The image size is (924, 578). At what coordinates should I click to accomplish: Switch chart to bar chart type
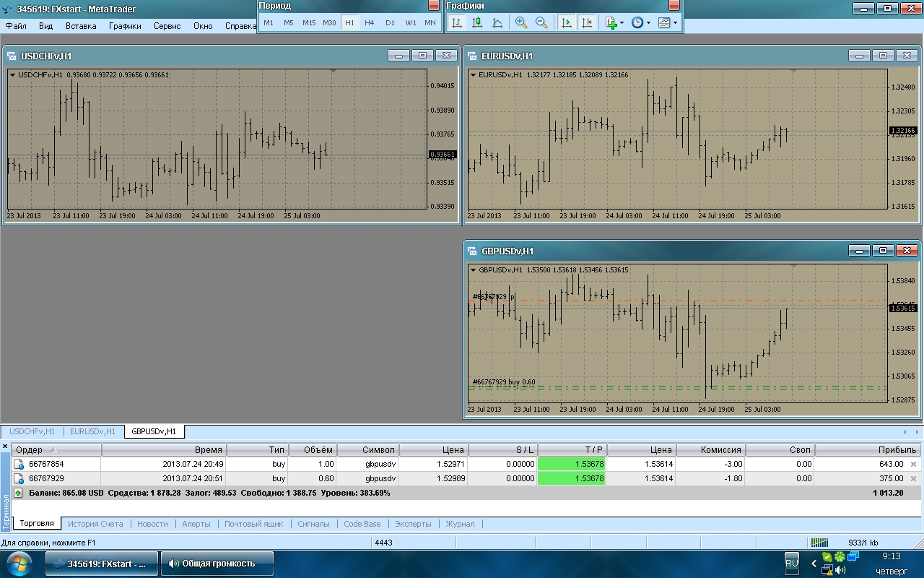click(x=456, y=22)
